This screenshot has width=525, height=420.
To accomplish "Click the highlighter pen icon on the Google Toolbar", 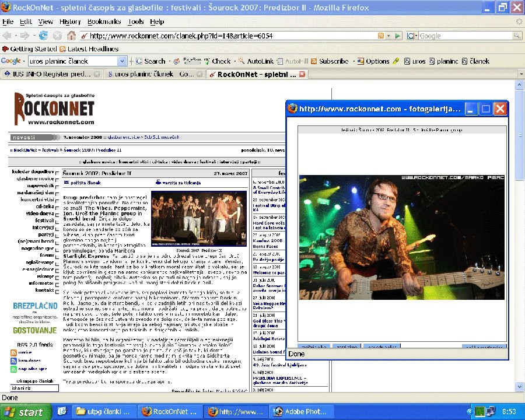I will pyautogui.click(x=396, y=61).
